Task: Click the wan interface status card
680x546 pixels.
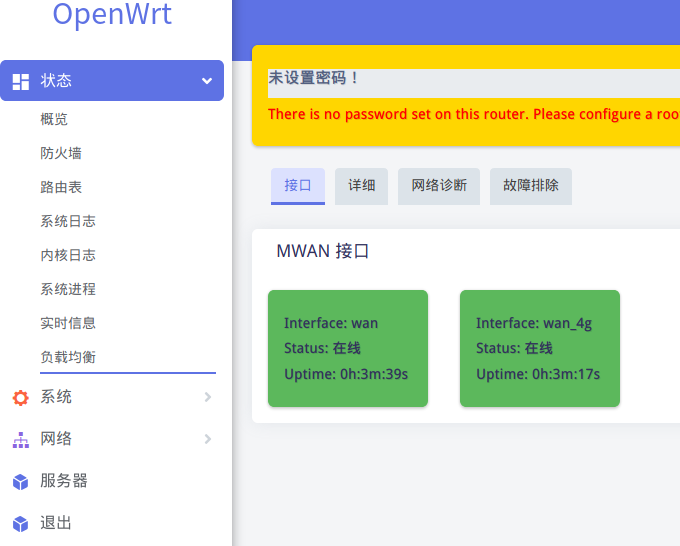Action: 348,348
